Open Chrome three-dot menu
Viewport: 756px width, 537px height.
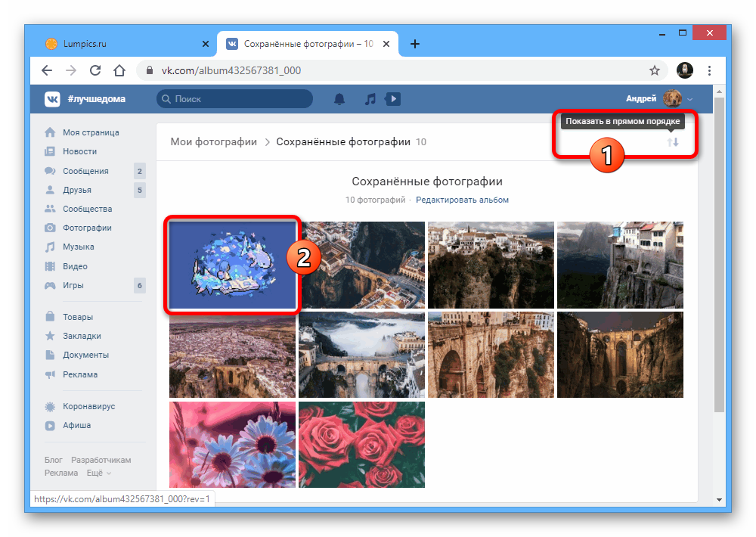point(709,70)
